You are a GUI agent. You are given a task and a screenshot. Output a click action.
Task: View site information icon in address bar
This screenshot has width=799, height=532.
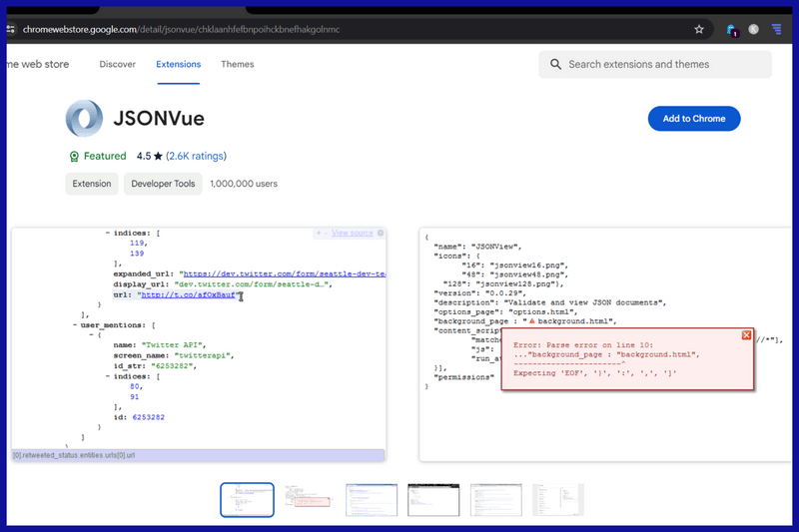pos(11,29)
